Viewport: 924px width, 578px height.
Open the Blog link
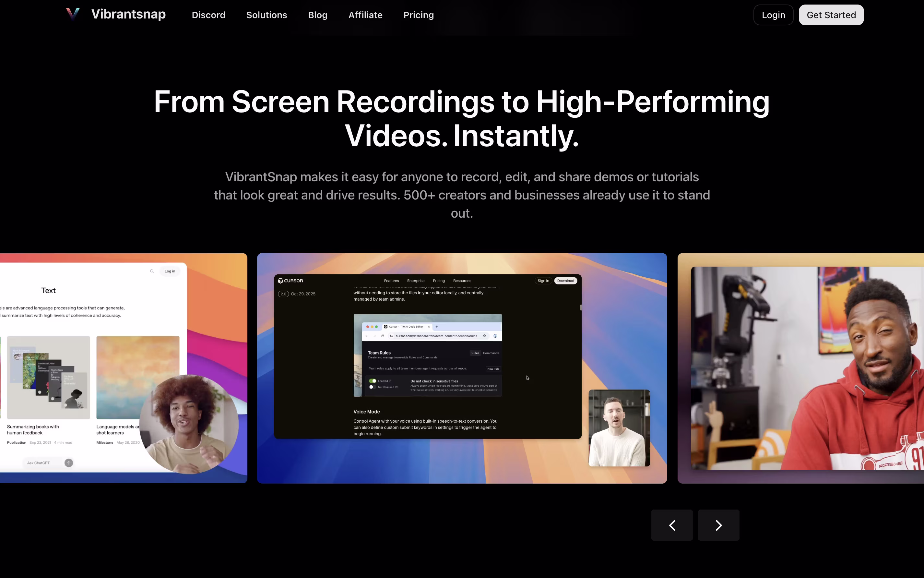pyautogui.click(x=317, y=15)
